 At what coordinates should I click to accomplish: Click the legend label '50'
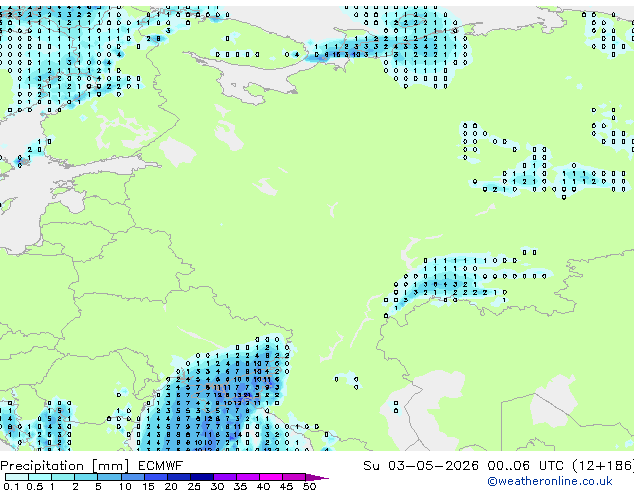(309, 486)
